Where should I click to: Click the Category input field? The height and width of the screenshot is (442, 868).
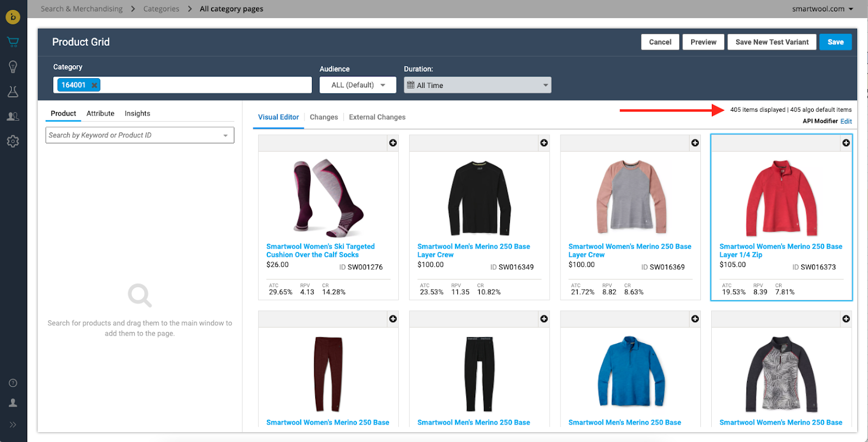point(182,85)
